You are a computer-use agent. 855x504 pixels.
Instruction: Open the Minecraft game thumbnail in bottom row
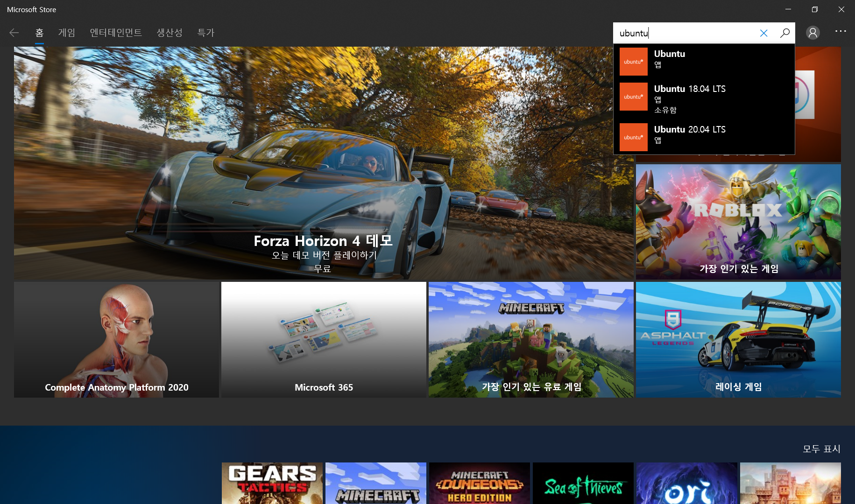(376, 483)
